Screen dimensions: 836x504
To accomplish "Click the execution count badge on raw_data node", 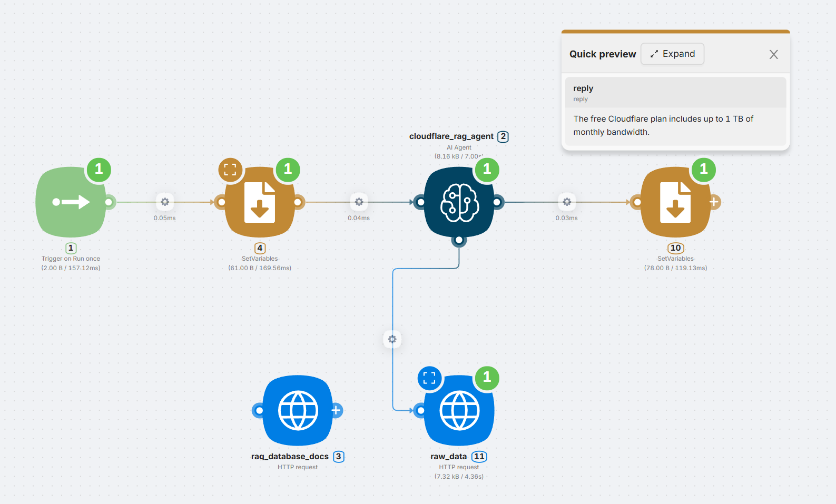I will (487, 377).
